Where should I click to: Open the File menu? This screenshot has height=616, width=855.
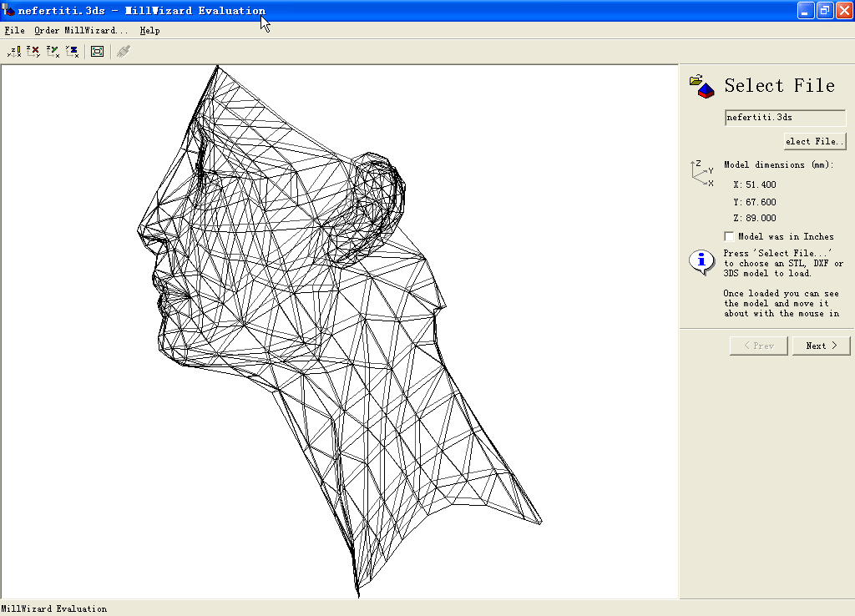[14, 31]
